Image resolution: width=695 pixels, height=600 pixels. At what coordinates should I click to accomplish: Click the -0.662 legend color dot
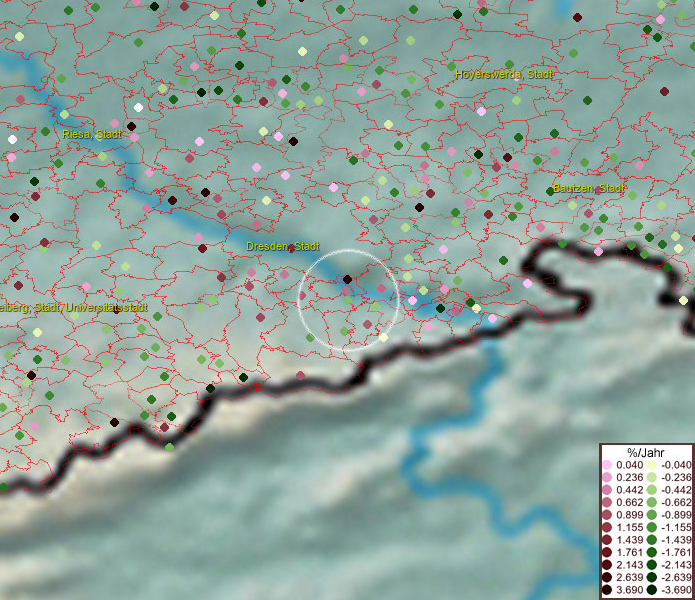[x=651, y=503]
